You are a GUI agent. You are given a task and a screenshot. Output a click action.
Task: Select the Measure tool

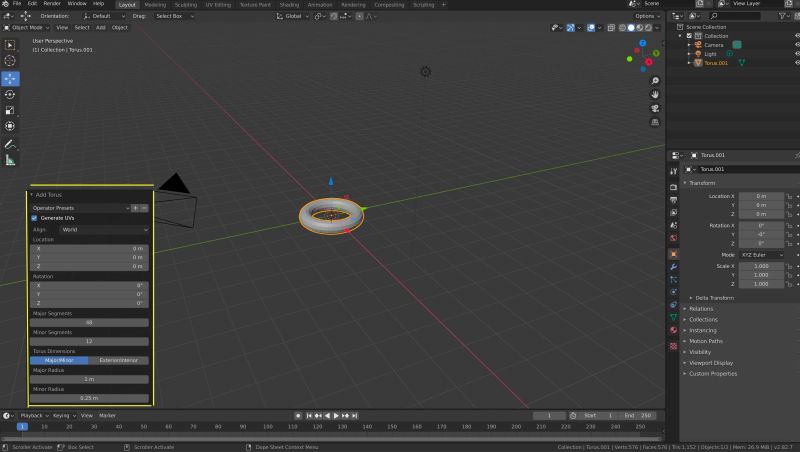coord(10,160)
